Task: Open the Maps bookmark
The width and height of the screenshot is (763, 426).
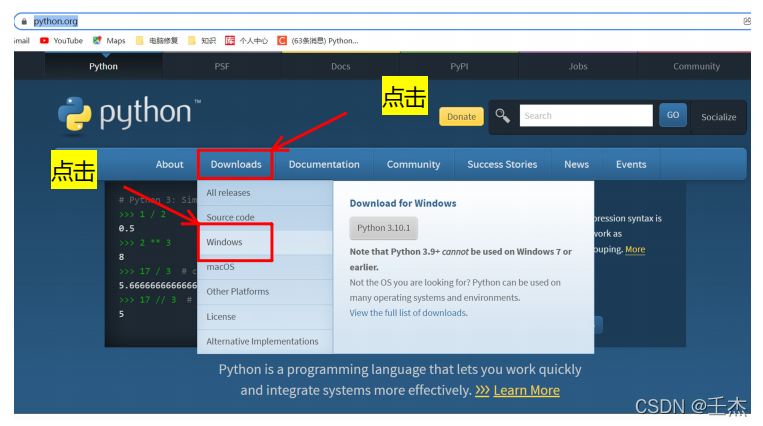Action: click(109, 40)
